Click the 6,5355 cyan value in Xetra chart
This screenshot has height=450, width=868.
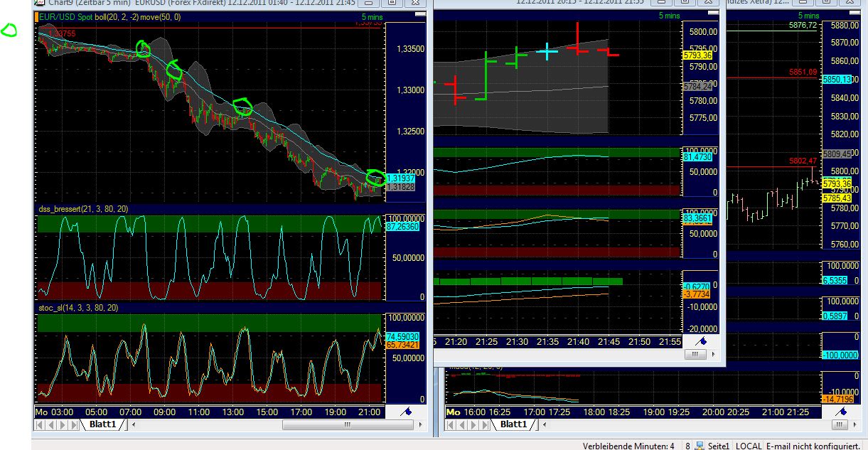point(836,281)
